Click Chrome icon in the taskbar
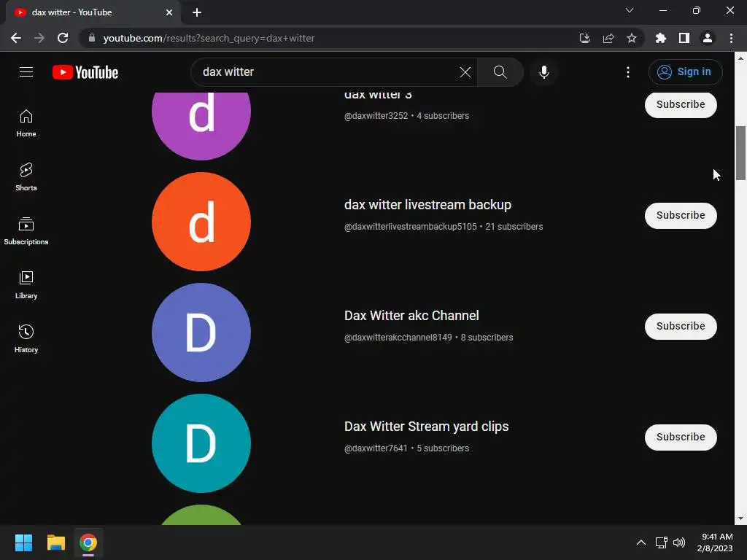The width and height of the screenshot is (747, 560). coord(88,542)
